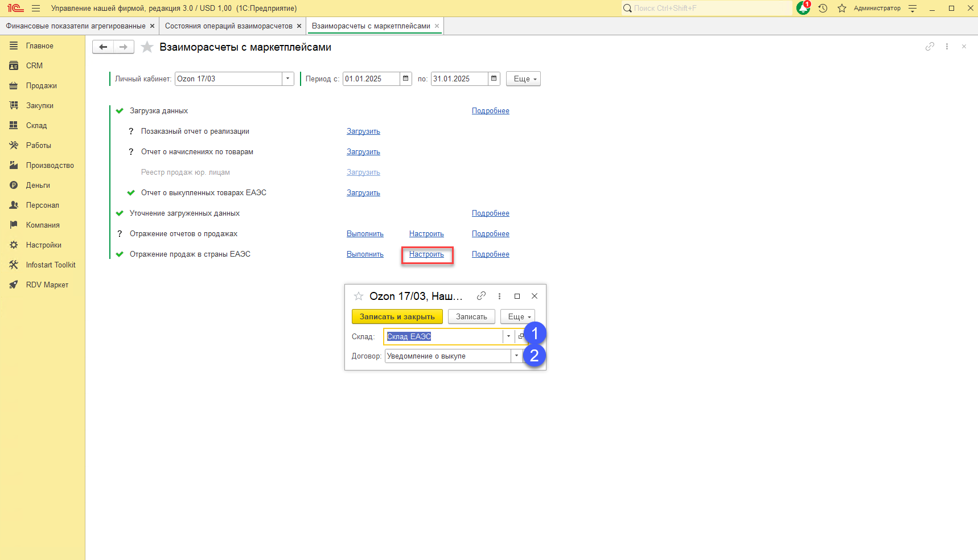Screen dimensions: 978x560
Task: Click the search magnifier icon
Action: point(627,9)
